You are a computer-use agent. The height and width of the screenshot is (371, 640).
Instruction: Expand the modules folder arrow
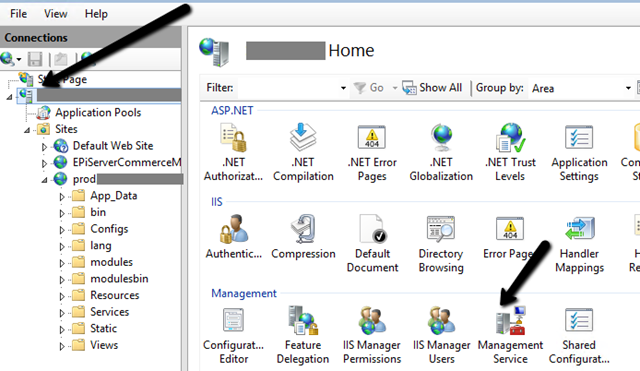coord(62,263)
